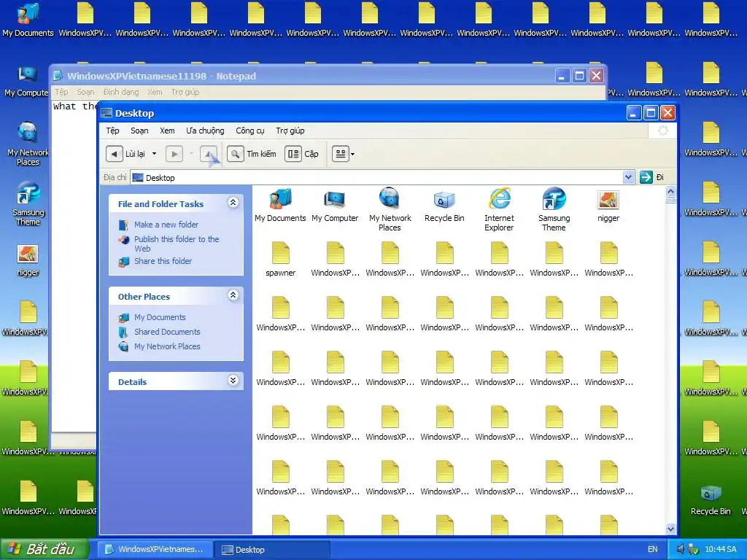Viewport: 747px width, 560px height.
Task: Select My Documents icon on desktop wallpaper
Action: 28,20
